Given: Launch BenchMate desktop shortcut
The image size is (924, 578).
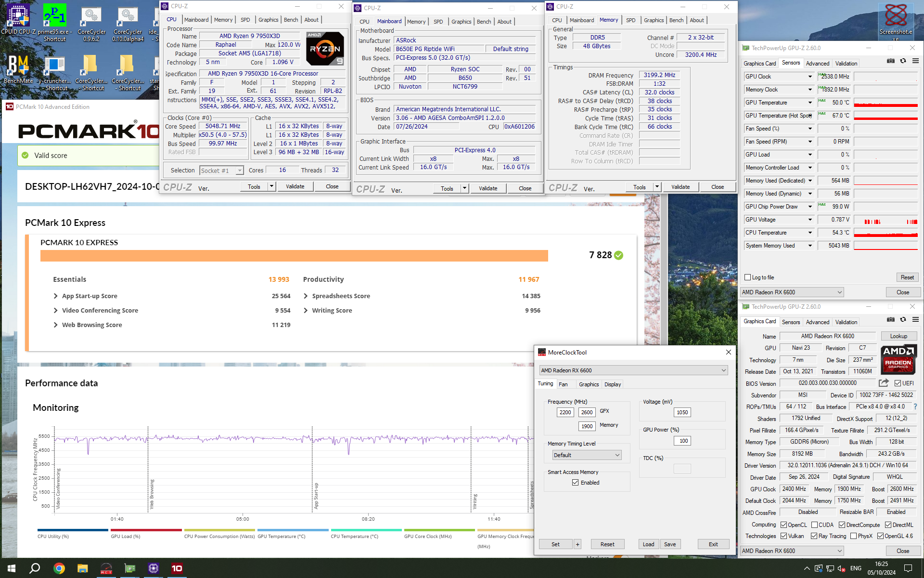Looking at the screenshot, I should tap(18, 70).
